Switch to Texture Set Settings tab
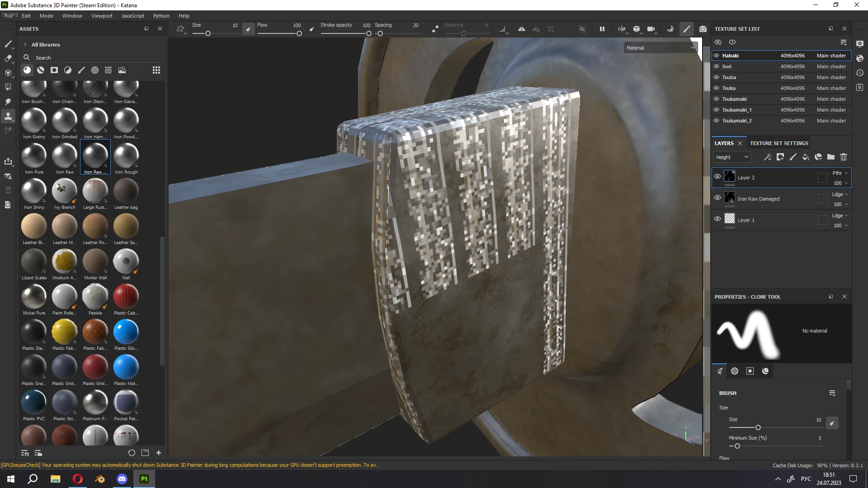The height and width of the screenshot is (488, 868). coord(778,143)
